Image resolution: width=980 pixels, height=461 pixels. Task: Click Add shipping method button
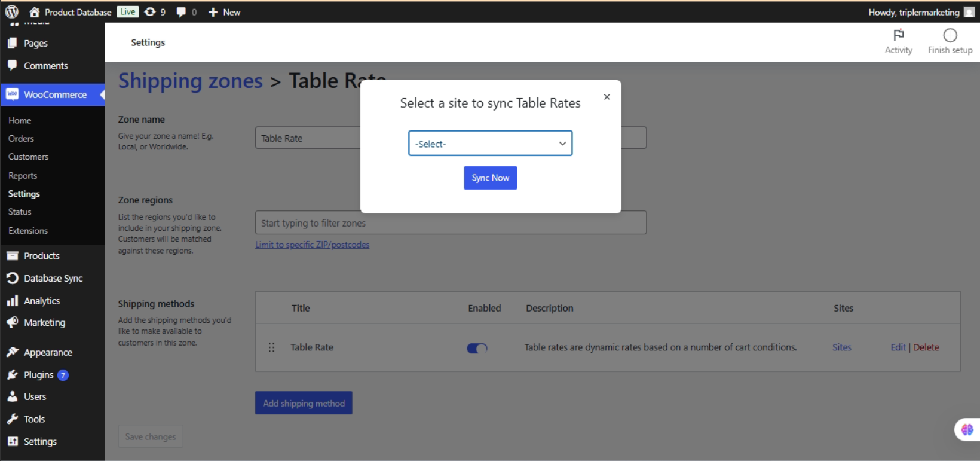[x=304, y=403]
